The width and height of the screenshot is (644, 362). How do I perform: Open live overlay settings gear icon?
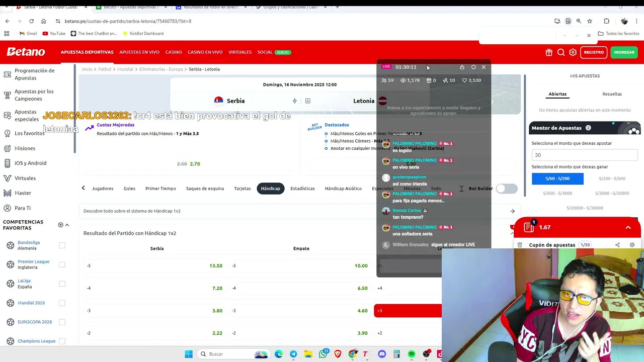473,67
